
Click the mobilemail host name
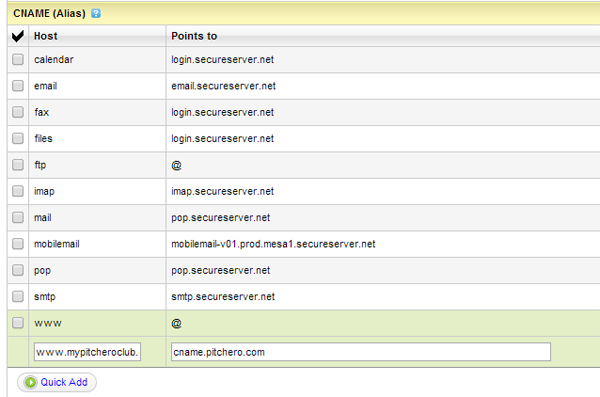pos(57,244)
